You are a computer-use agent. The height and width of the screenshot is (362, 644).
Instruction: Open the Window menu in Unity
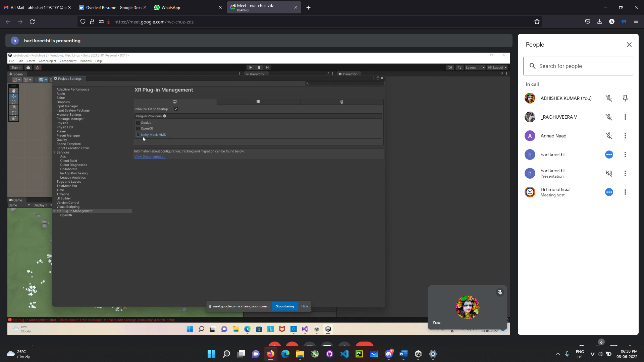[86, 61]
